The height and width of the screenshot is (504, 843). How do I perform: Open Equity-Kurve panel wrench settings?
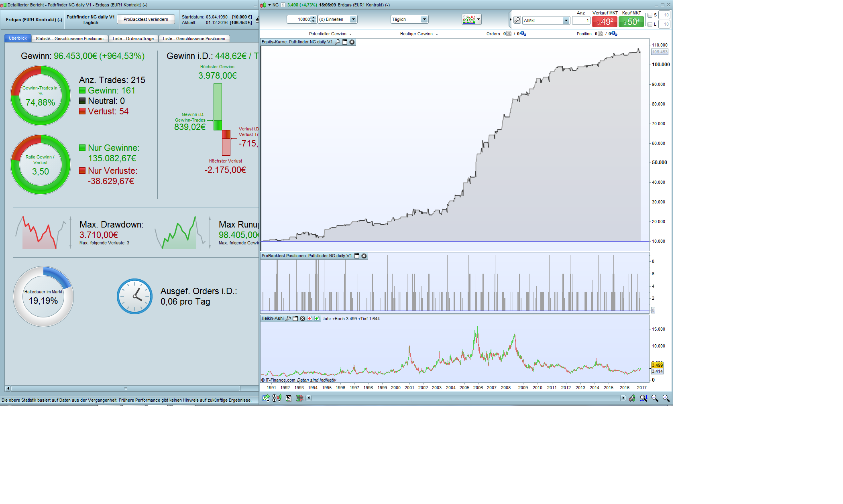(x=337, y=42)
